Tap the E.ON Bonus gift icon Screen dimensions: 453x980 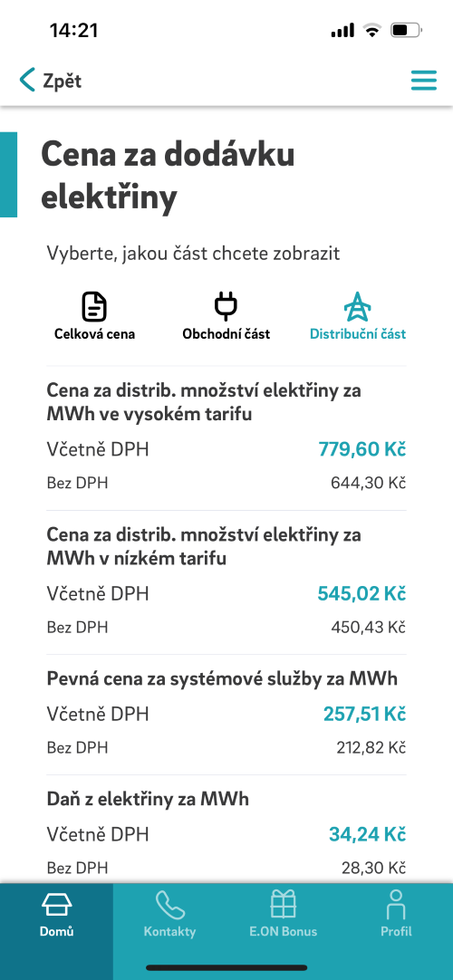(283, 905)
